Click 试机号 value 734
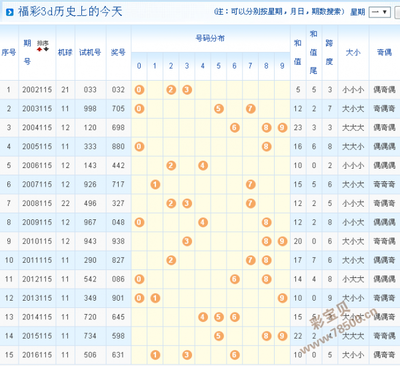The height and width of the screenshot is (366, 400). pos(90,336)
